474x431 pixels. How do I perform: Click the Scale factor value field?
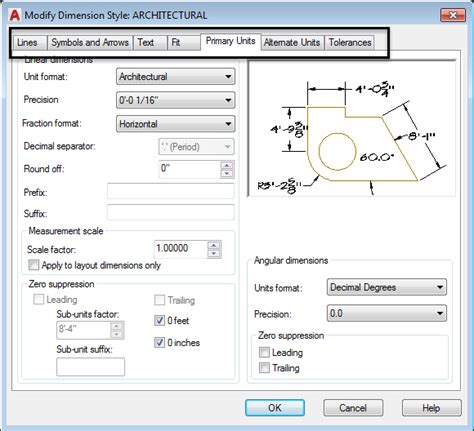tap(180, 249)
